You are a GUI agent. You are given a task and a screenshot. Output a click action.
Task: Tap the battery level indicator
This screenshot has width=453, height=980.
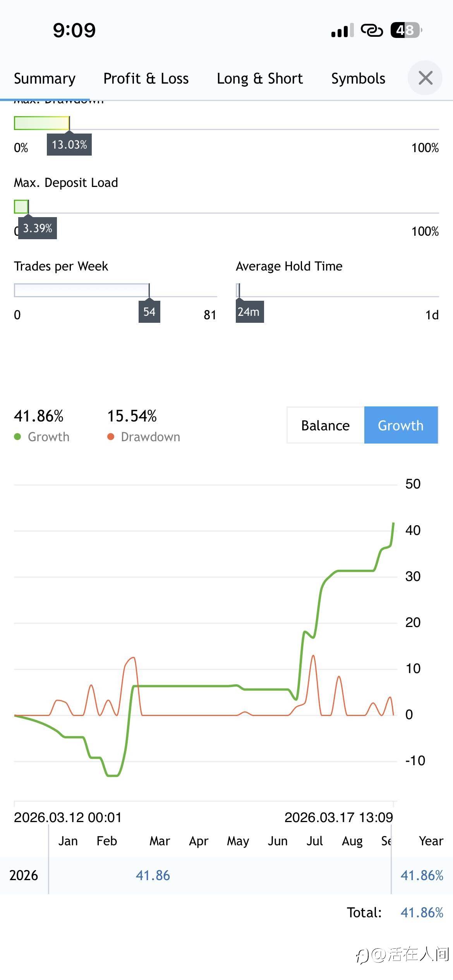(x=406, y=30)
